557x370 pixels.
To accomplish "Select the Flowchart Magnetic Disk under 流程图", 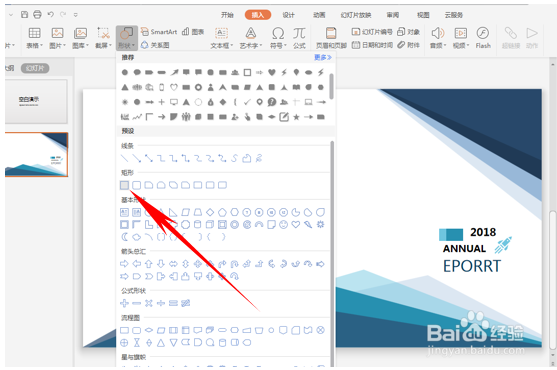I will click(222, 343).
